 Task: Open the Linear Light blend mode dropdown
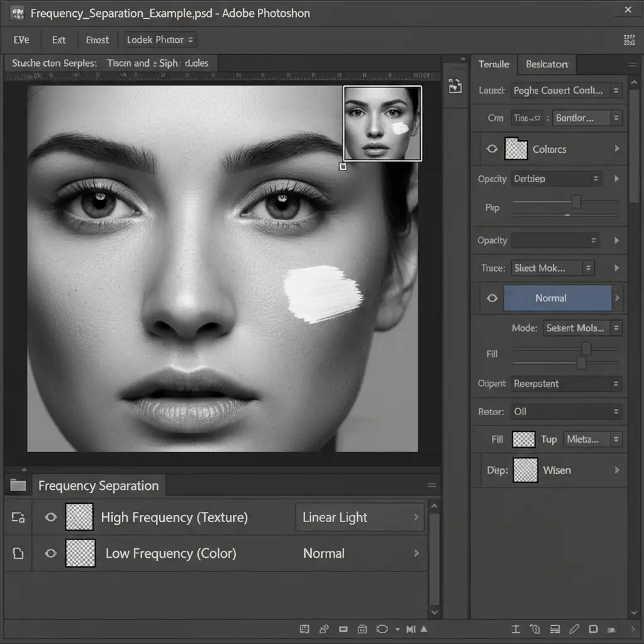tap(360, 518)
